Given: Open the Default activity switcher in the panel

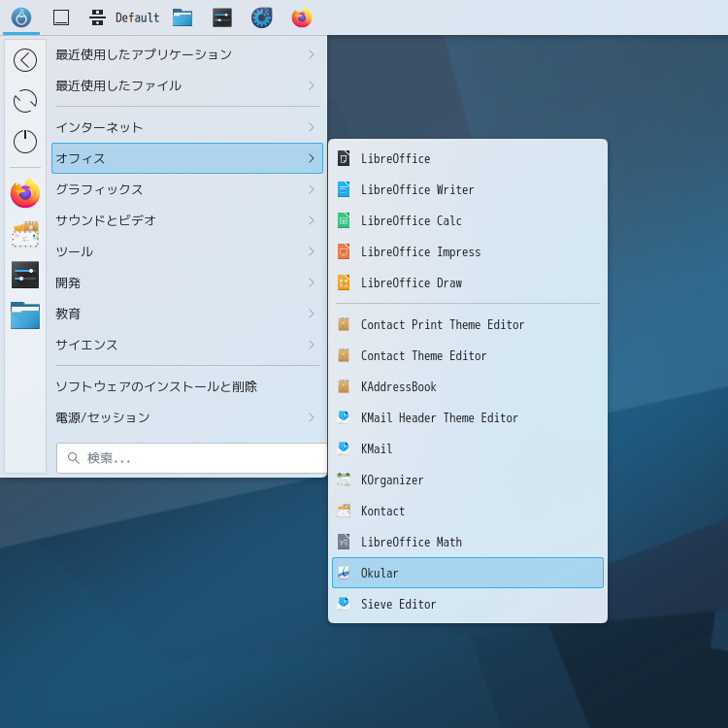Looking at the screenshot, I should 124,17.
